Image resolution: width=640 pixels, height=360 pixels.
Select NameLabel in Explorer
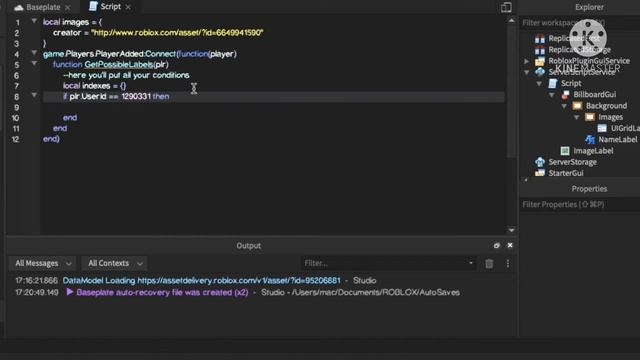coord(618,140)
